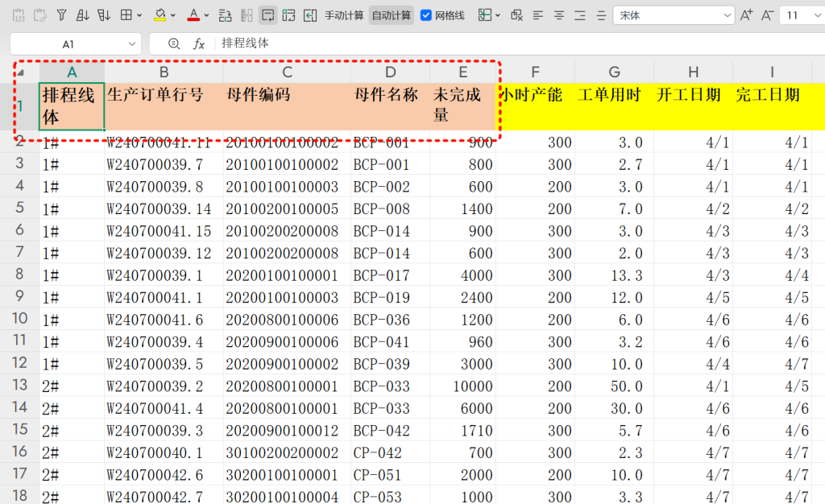Select the 完工日期 header cell
This screenshot has height=504, width=825.
point(773,106)
